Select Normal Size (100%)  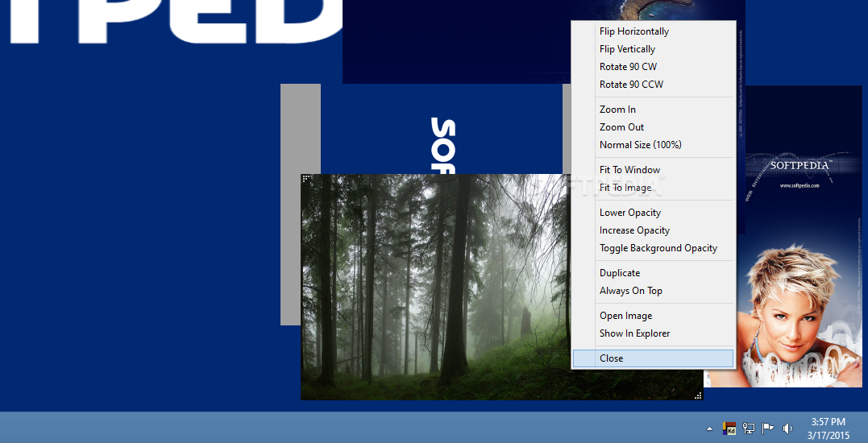(653, 145)
